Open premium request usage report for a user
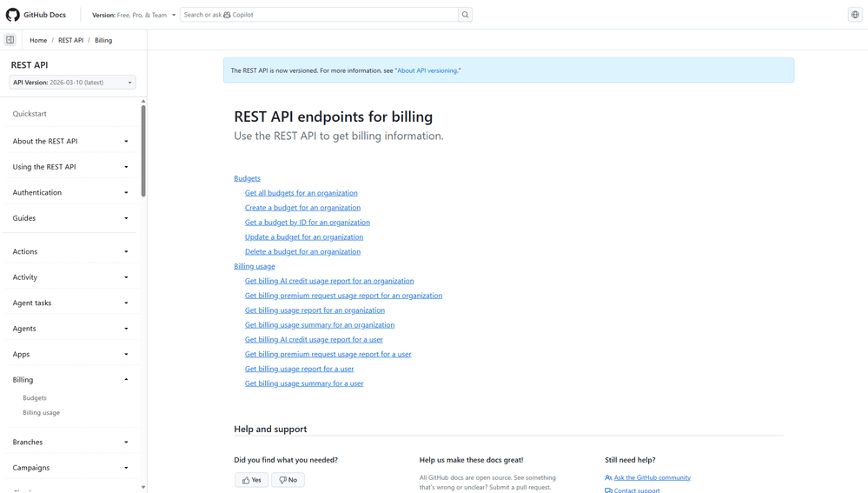 click(328, 355)
